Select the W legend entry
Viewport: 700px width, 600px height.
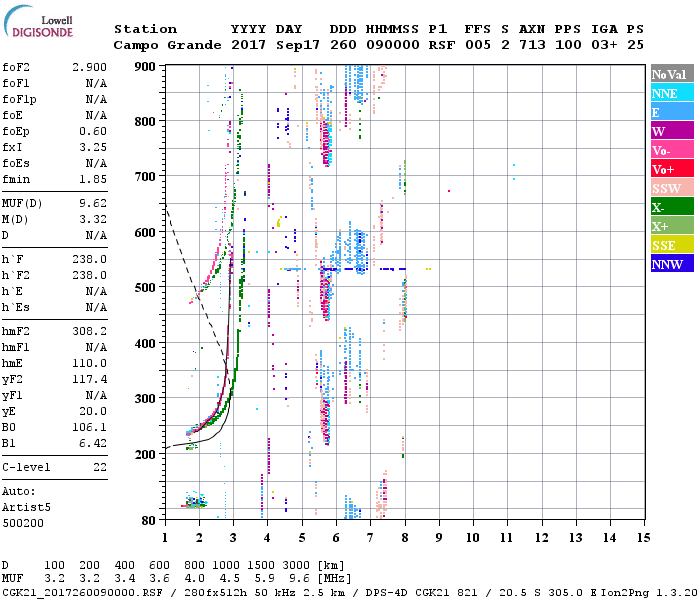click(669, 132)
